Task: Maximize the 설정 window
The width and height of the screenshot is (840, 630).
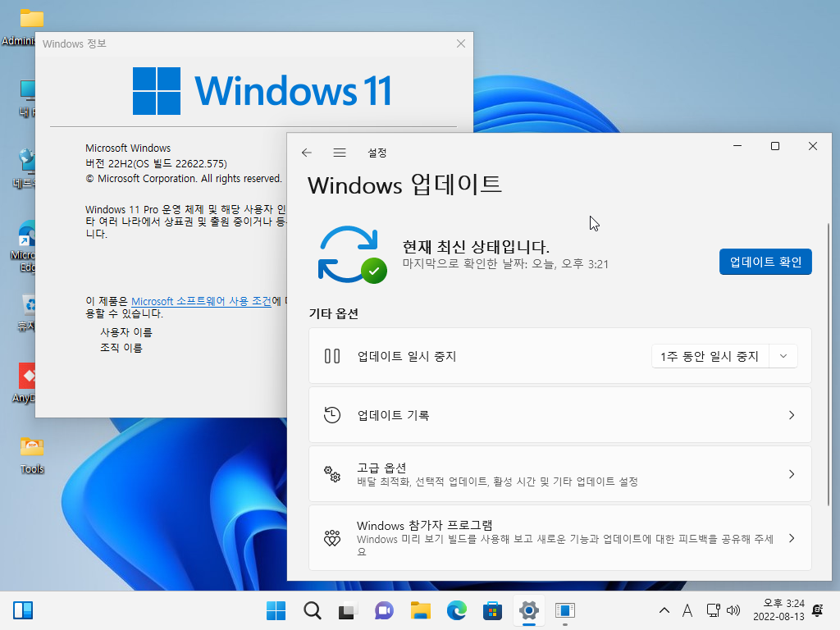Action: tap(774, 146)
